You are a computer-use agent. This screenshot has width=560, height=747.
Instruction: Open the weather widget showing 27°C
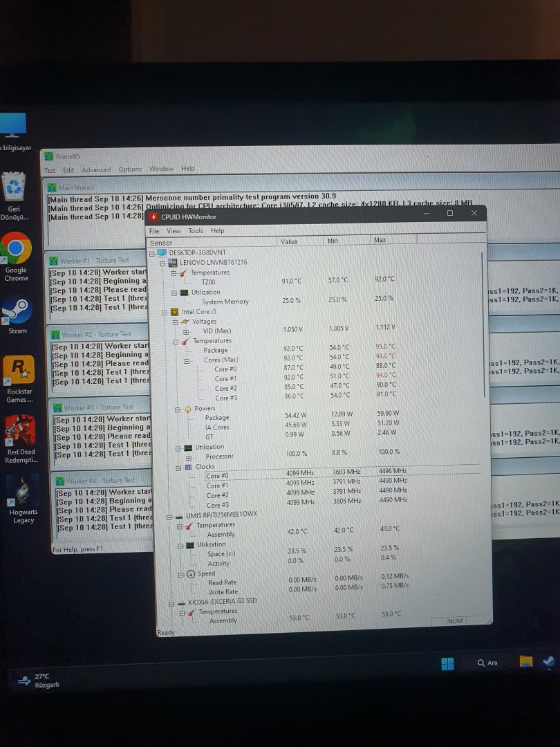click(x=39, y=681)
